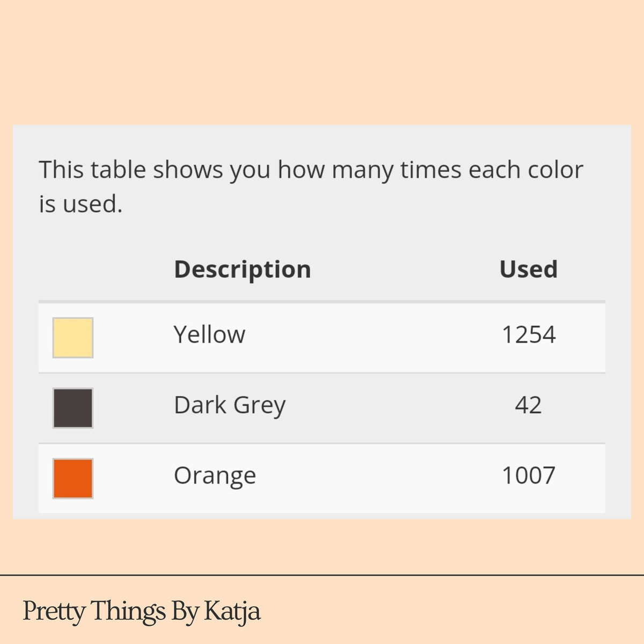Click the Orange description label

pyautogui.click(x=215, y=476)
